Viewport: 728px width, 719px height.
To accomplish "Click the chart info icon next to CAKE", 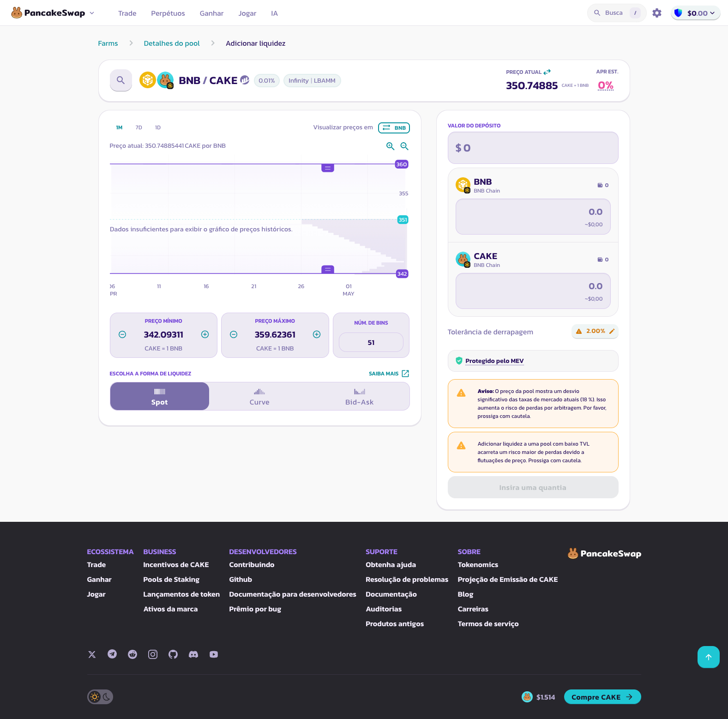I will (245, 80).
